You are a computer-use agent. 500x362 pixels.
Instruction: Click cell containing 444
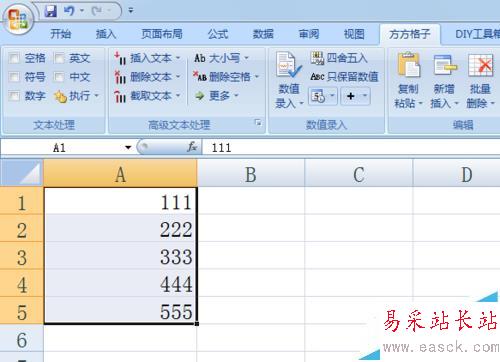point(120,284)
